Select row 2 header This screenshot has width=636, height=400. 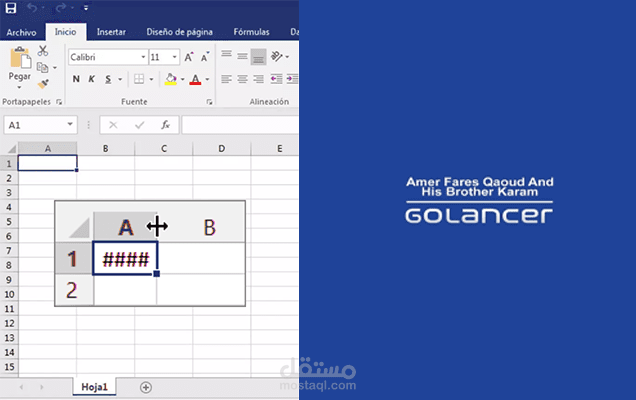pos(9,178)
